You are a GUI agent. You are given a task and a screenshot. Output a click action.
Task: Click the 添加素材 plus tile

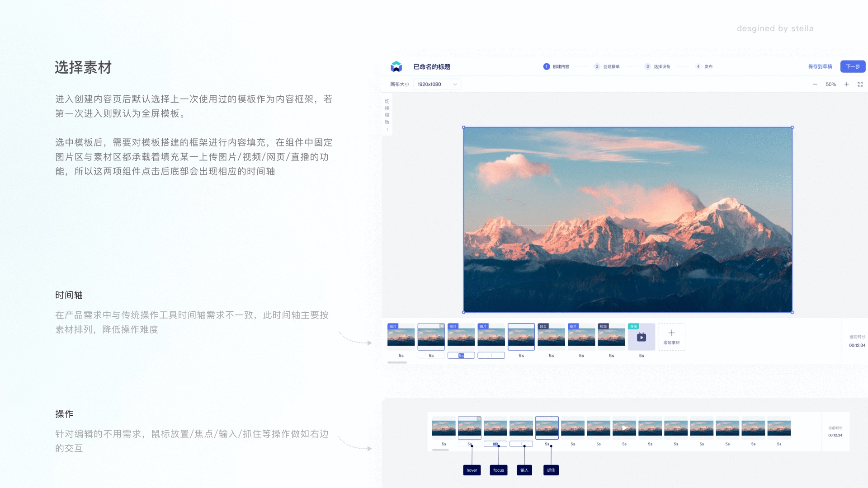671,337
